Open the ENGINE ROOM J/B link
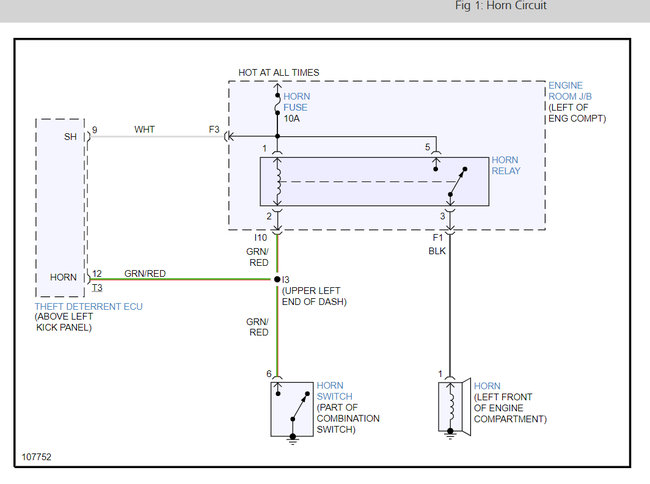Screen dimensions: 650x484 pyautogui.click(x=570, y=91)
